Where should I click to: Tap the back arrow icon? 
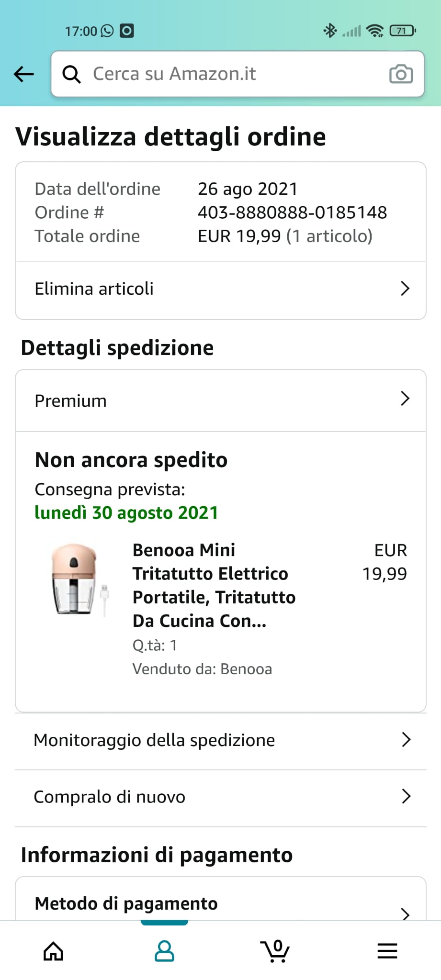tap(24, 74)
